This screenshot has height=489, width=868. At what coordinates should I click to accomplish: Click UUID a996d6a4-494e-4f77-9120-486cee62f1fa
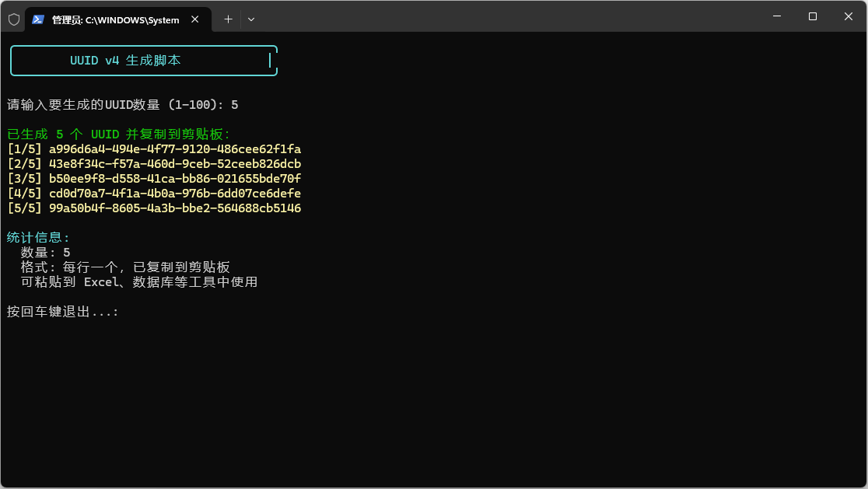click(x=175, y=149)
